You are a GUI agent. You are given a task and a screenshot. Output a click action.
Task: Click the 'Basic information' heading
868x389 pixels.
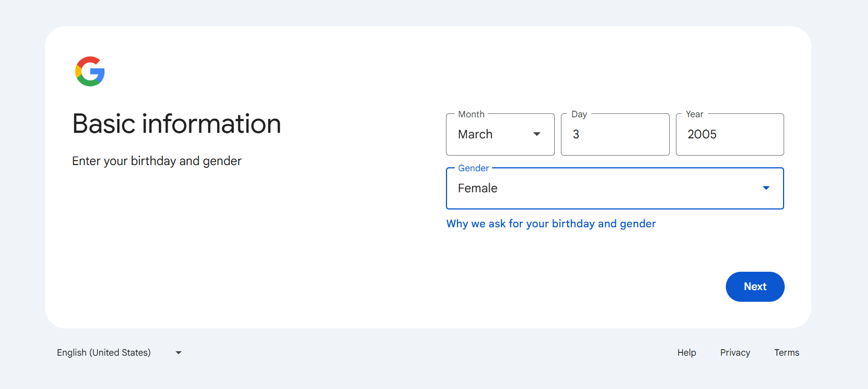pos(177,123)
